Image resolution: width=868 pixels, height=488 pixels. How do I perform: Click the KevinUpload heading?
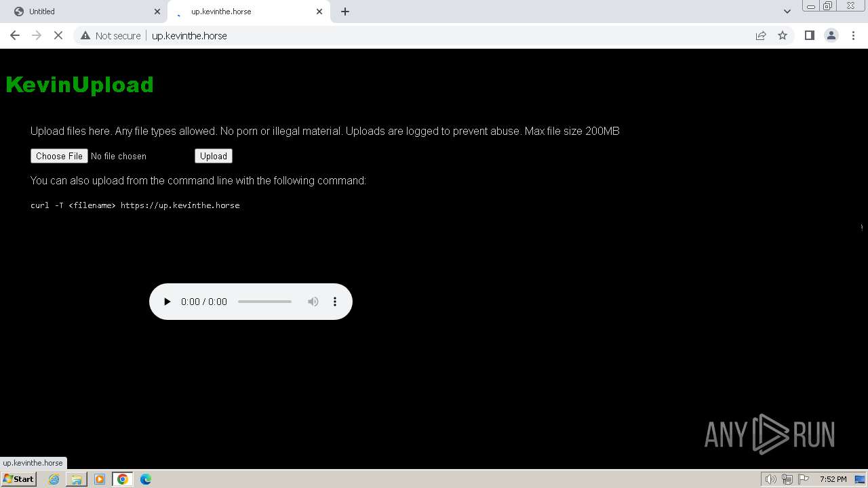(79, 85)
